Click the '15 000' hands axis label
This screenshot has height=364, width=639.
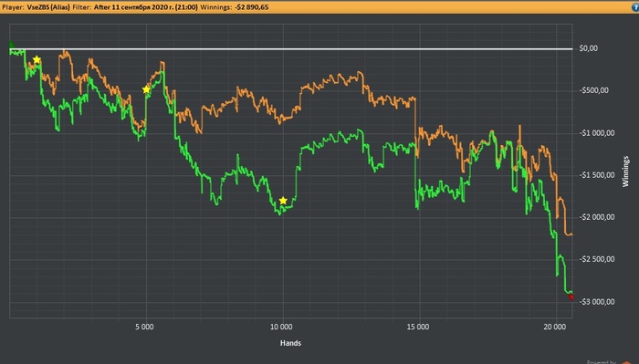point(418,327)
